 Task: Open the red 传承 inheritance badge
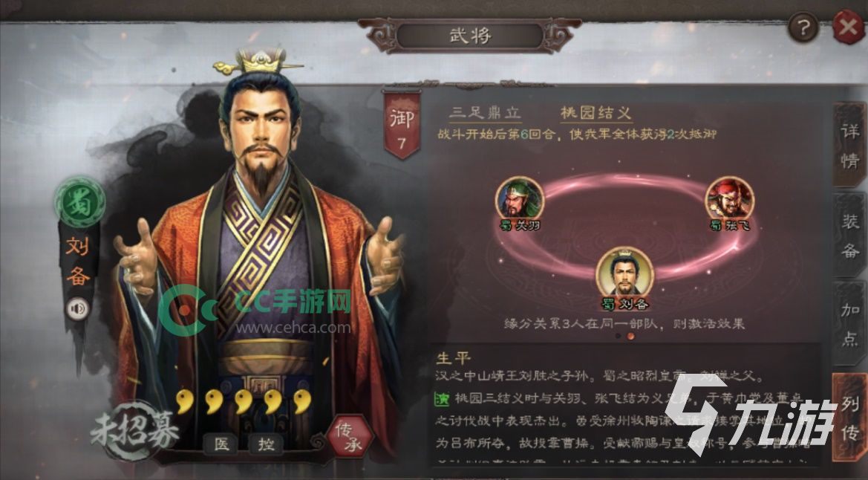350,436
